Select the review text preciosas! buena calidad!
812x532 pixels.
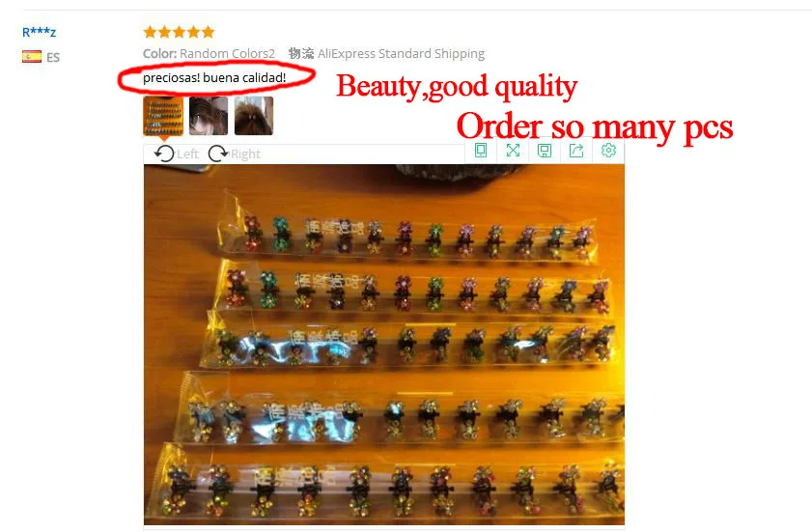(214, 77)
